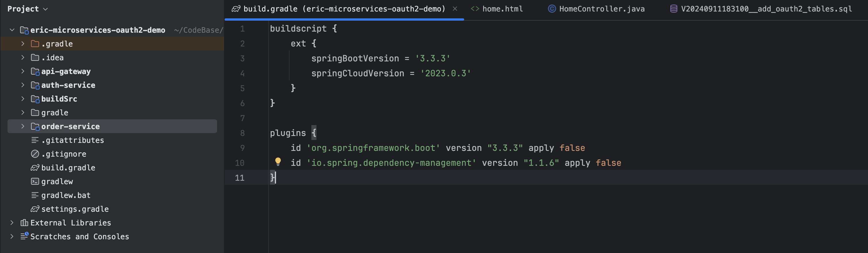The image size is (868, 253).
Task: Click line number 11 in the gutter
Action: click(240, 178)
